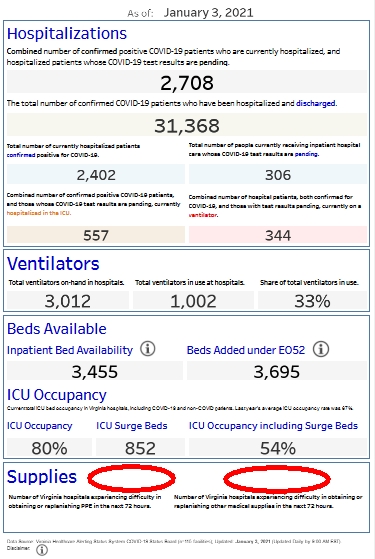Click the 80% ICU Occupancy figure
The height and width of the screenshot is (559, 375).
50,447
